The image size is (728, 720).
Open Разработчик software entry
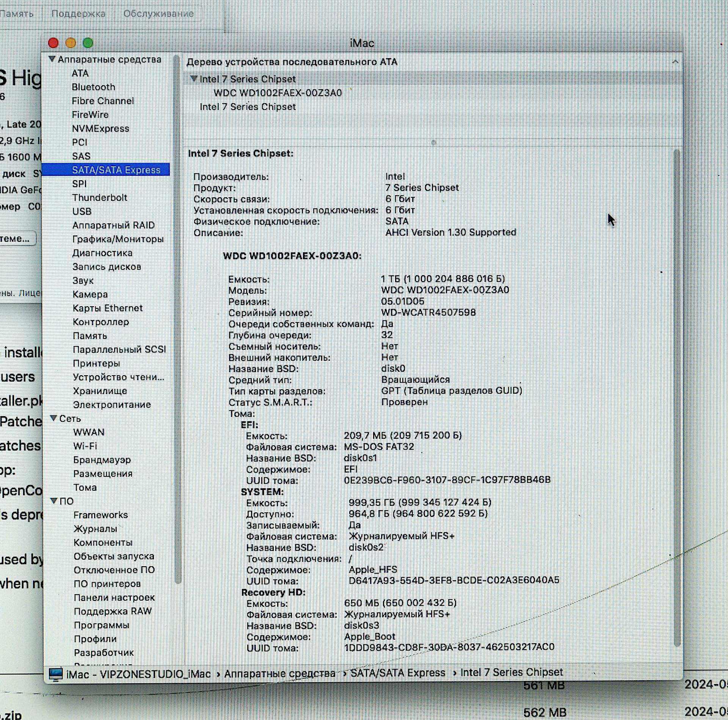pyautogui.click(x=104, y=653)
